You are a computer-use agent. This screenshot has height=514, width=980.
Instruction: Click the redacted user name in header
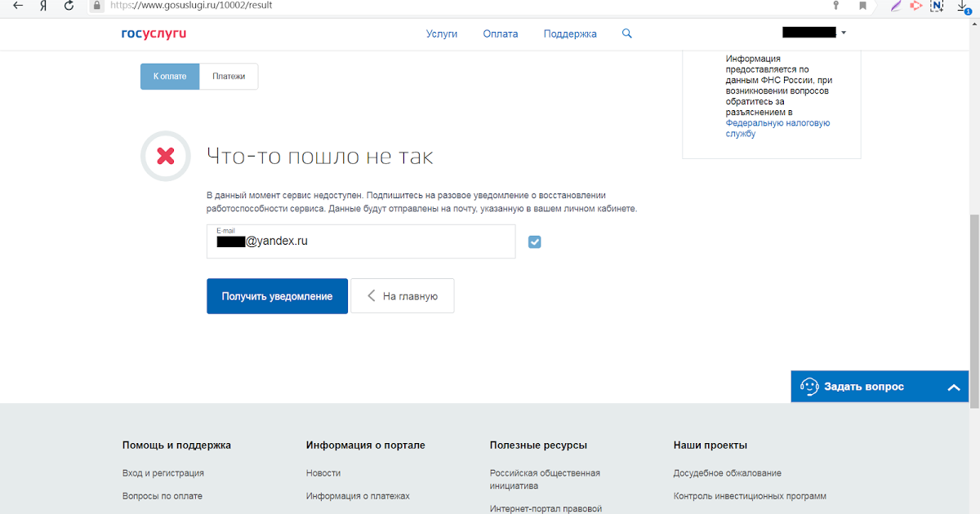(x=808, y=33)
